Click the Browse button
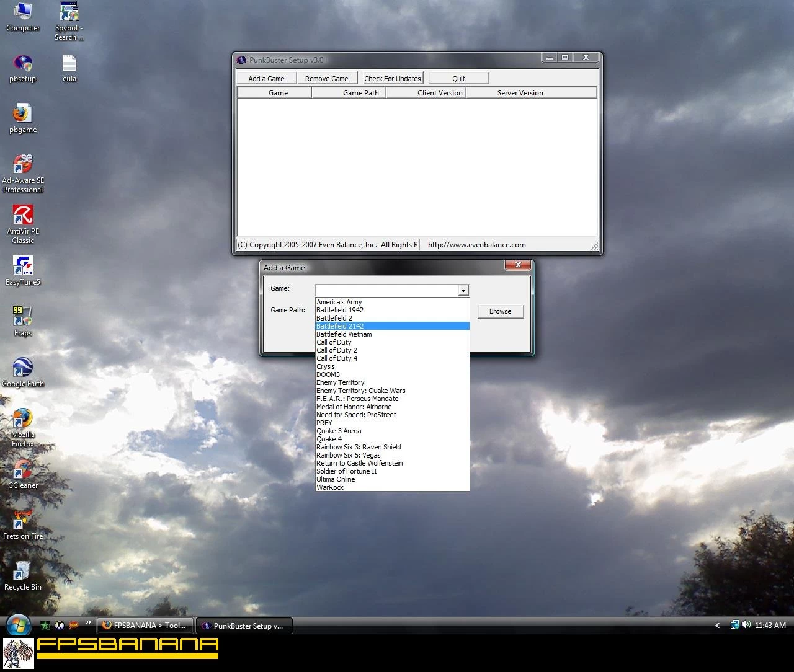The height and width of the screenshot is (672, 794). pyautogui.click(x=500, y=311)
